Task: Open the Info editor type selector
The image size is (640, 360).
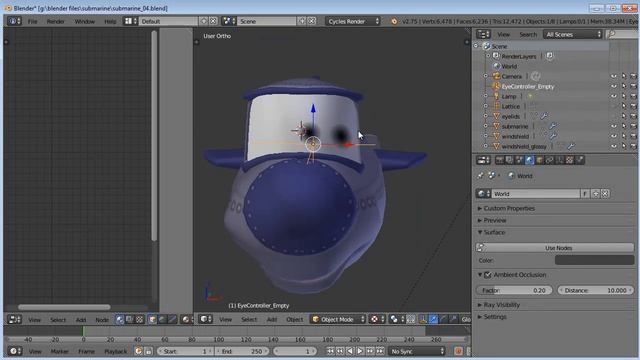Action: (14, 21)
